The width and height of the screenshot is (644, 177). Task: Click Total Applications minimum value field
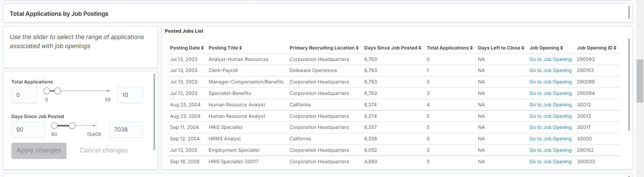(24, 95)
